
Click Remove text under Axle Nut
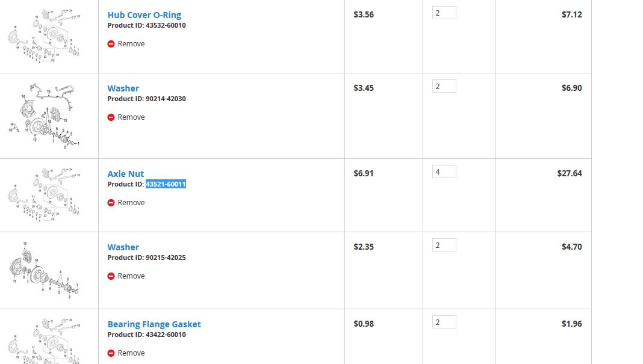131,203
